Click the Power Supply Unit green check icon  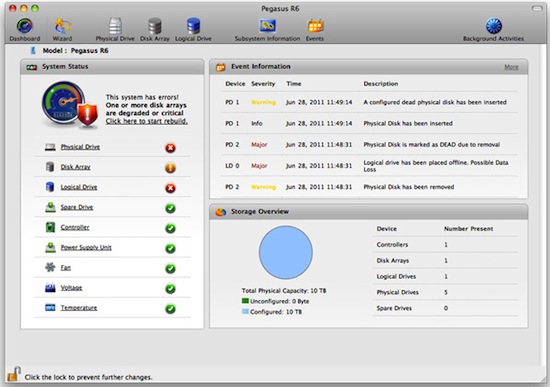170,248
